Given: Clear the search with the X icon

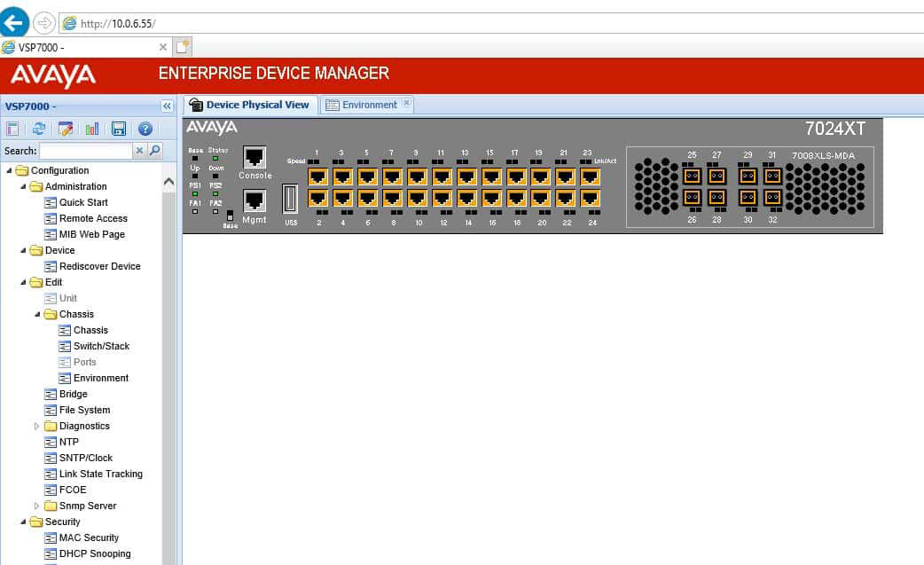Looking at the screenshot, I should point(139,151).
